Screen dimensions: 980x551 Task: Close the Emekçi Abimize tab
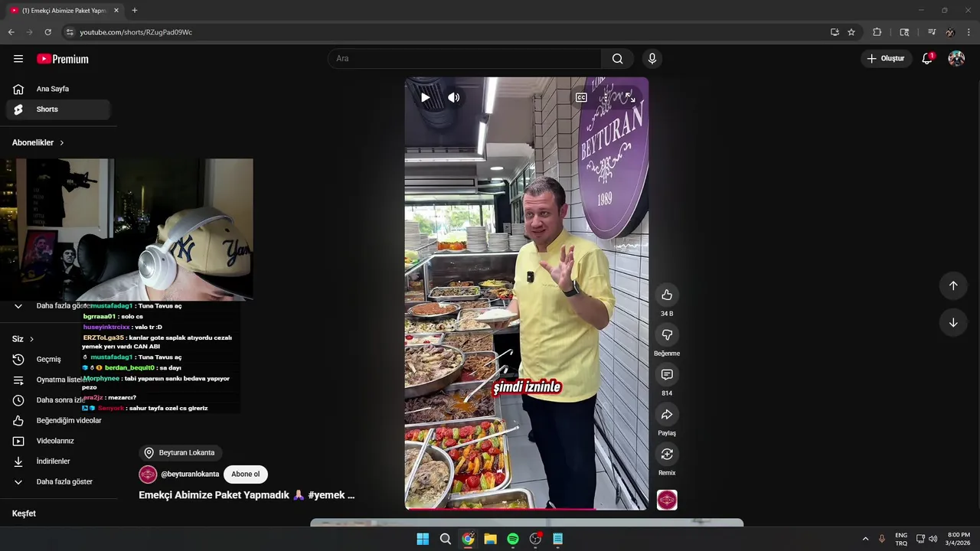(116, 11)
